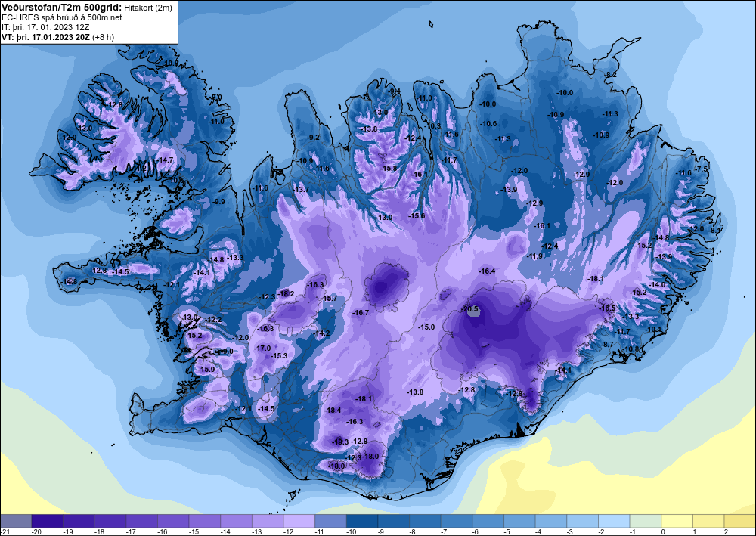Select the "-19.3" temperature label
Image resolution: width=756 pixels, height=536 pixels.
click(x=340, y=442)
